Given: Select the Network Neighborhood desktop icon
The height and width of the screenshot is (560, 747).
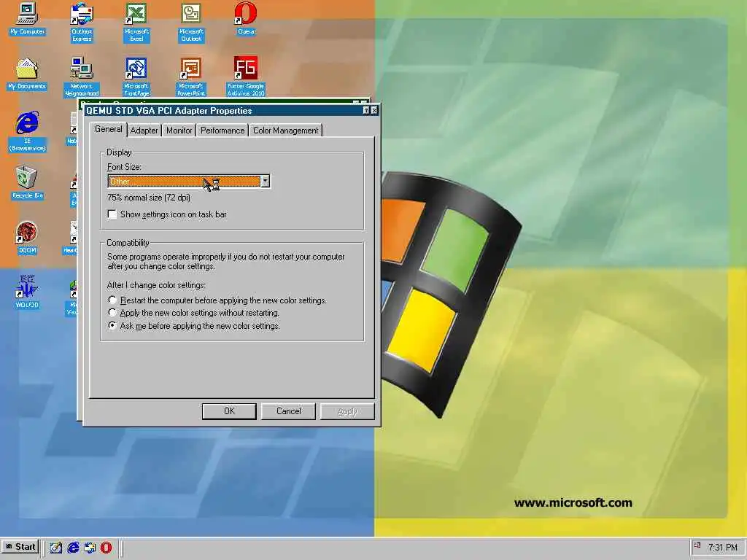Looking at the screenshot, I should (82, 77).
